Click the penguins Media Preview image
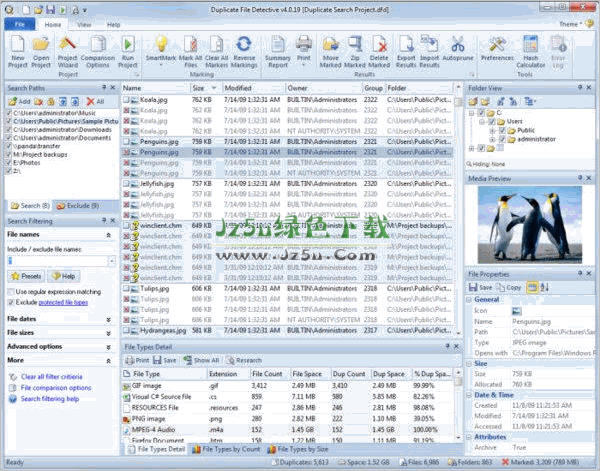 pyautogui.click(x=530, y=225)
